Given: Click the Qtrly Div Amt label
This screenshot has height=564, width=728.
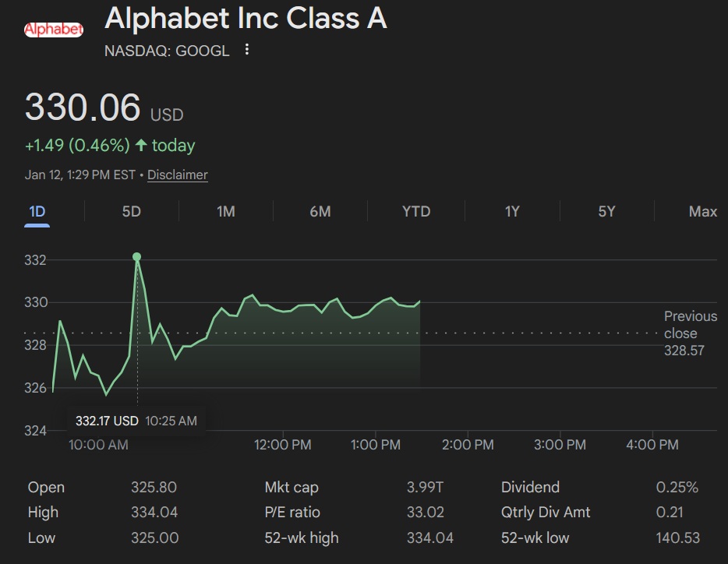Looking at the screenshot, I should tap(546, 513).
